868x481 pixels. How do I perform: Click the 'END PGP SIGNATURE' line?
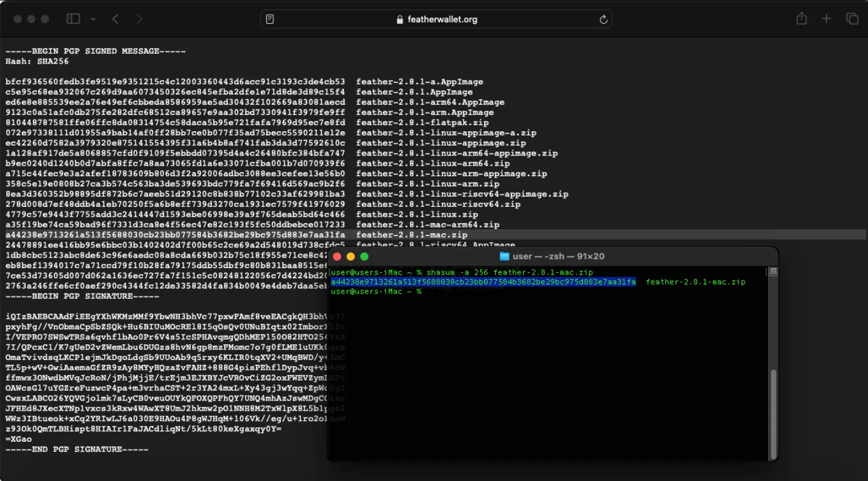pyautogui.click(x=77, y=450)
